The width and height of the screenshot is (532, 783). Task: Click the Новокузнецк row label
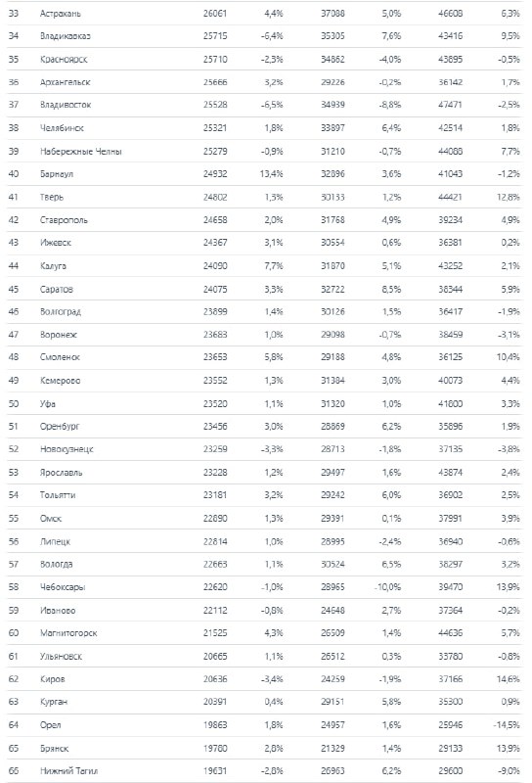click(x=66, y=449)
